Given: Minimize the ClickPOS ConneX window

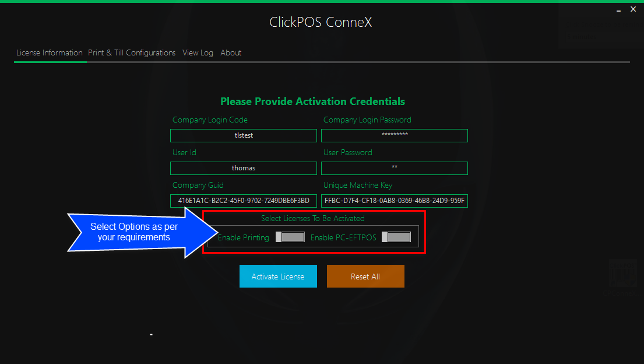Looking at the screenshot, I should (x=618, y=10).
